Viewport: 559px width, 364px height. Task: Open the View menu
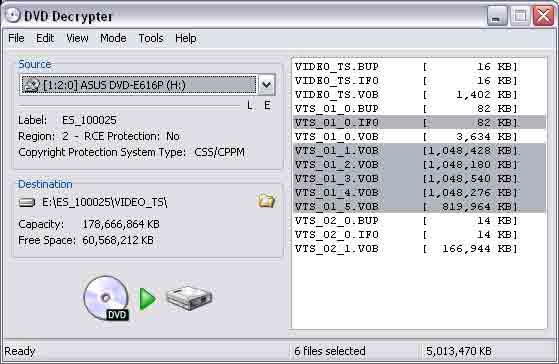coord(77,38)
